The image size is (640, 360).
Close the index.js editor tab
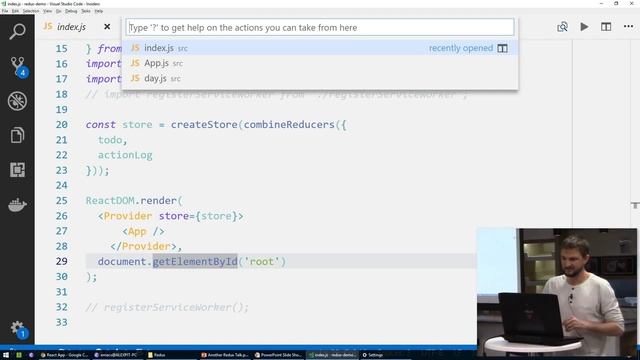click(107, 27)
